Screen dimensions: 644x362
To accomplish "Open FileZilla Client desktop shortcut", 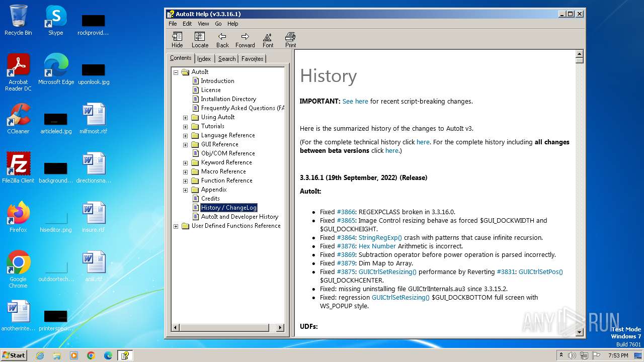I will [18, 168].
